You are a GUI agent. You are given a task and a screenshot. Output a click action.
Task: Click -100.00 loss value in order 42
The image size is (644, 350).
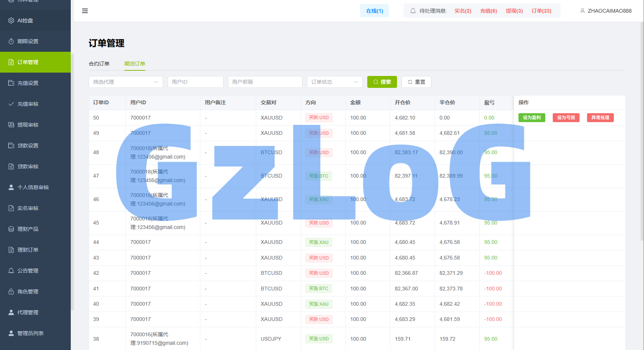tap(493, 273)
